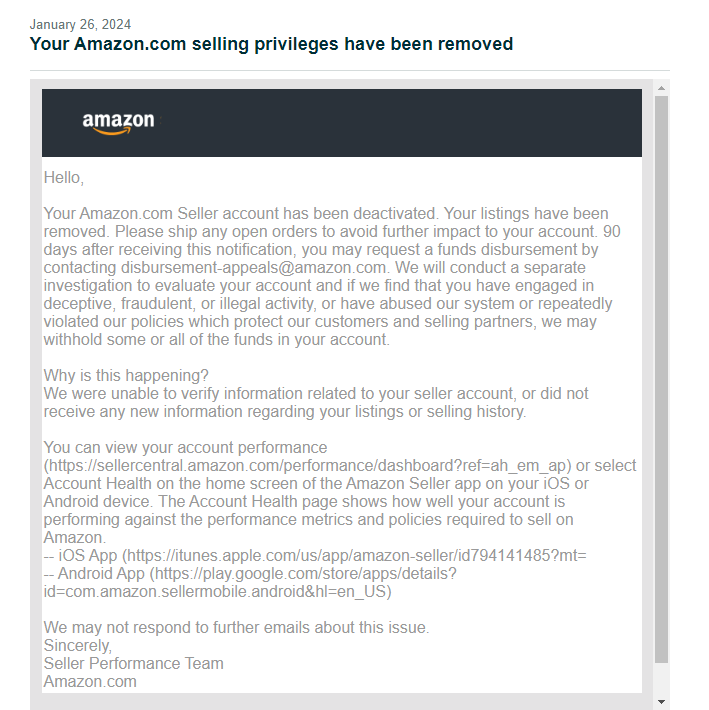
Task: Click the 'Sincerely,' closing line
Action: tap(78, 646)
